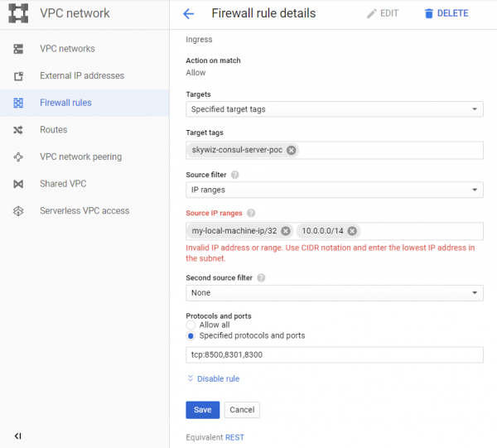Open VPC networks in sidebar
Image resolution: width=497 pixels, height=448 pixels.
[67, 49]
